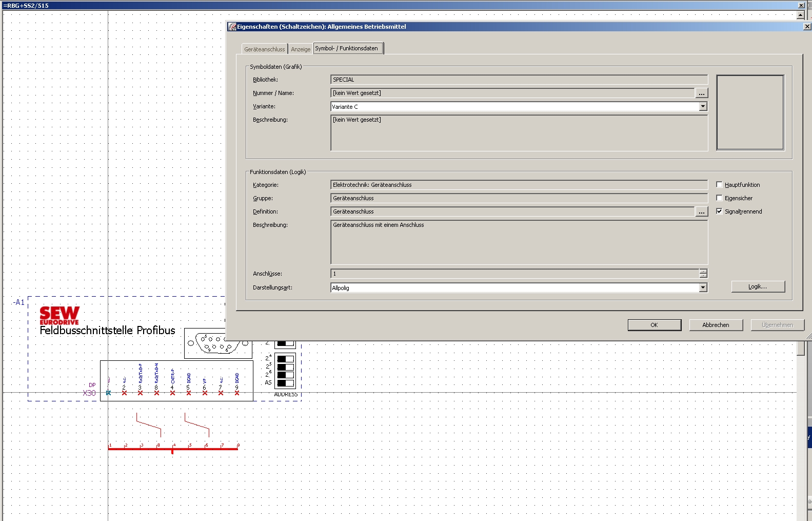The image size is (812, 521).
Task: Click the drawing window scroll-up arrow
Action: 801,15
